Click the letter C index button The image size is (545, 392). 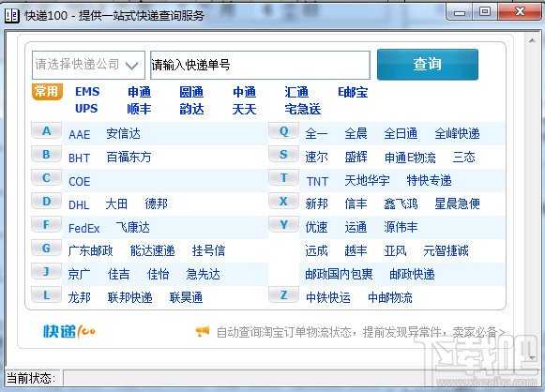pyautogui.click(x=46, y=178)
